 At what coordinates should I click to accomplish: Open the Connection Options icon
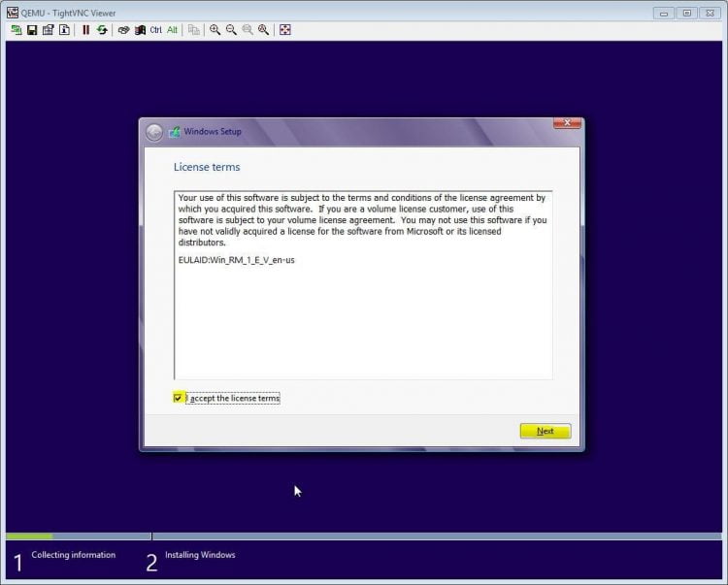point(49,30)
